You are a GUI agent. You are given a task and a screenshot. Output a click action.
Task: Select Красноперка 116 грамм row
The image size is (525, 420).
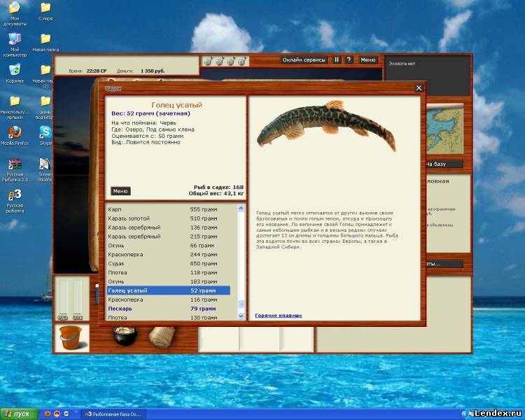tap(169, 300)
